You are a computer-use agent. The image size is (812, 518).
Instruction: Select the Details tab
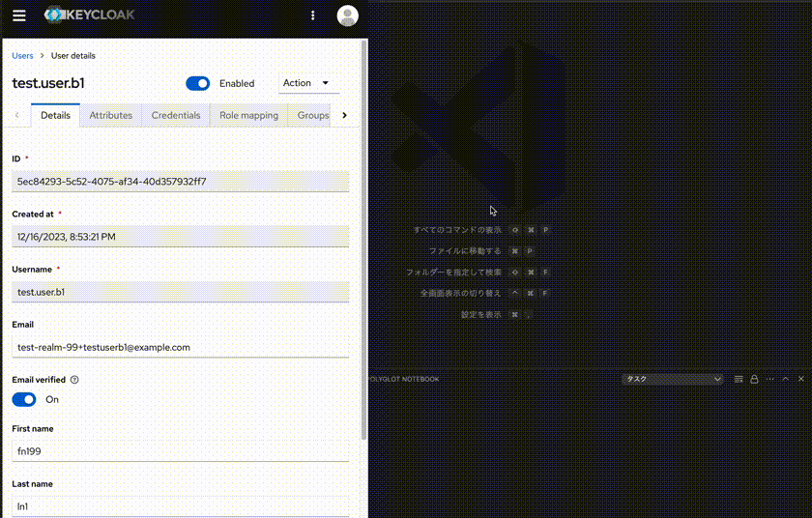point(55,115)
